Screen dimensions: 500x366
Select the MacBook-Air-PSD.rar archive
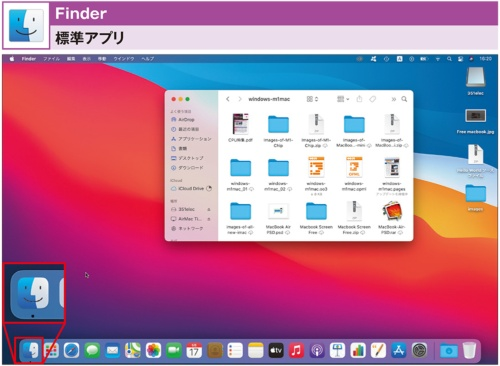coord(392,218)
